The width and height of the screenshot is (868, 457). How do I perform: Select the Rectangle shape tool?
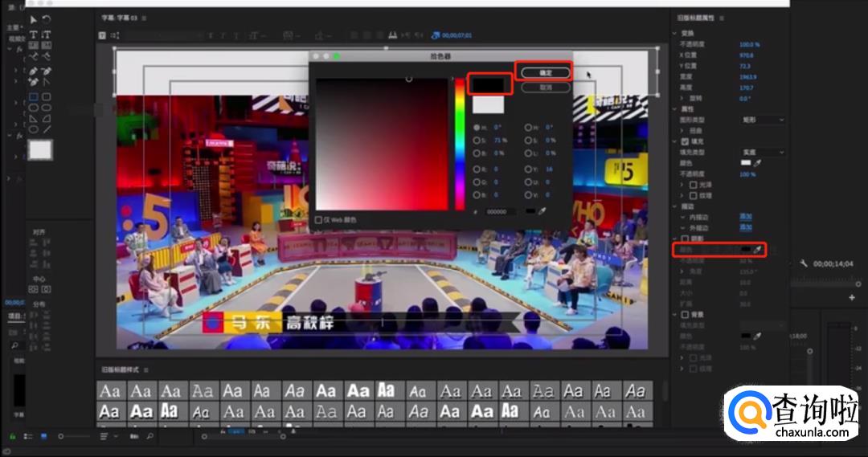(x=33, y=97)
